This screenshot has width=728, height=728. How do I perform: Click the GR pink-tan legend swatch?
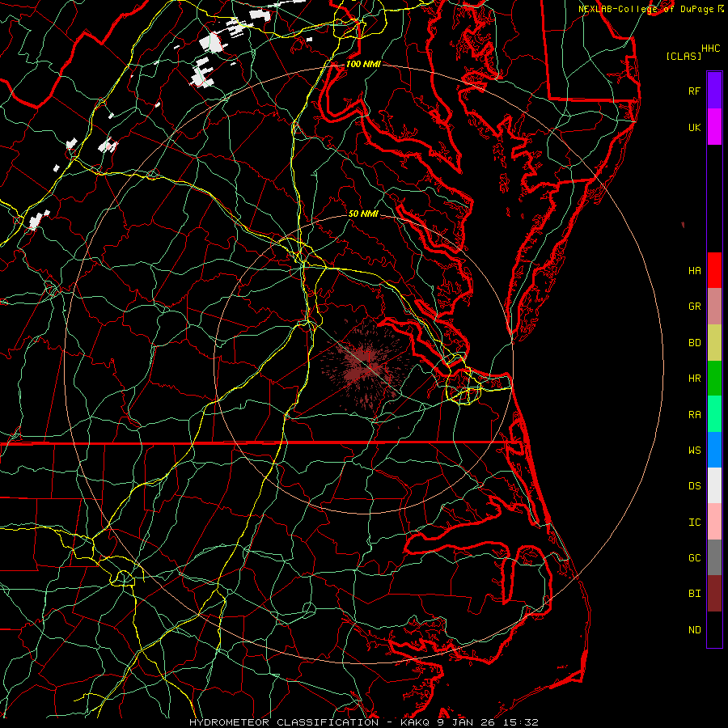point(714,306)
